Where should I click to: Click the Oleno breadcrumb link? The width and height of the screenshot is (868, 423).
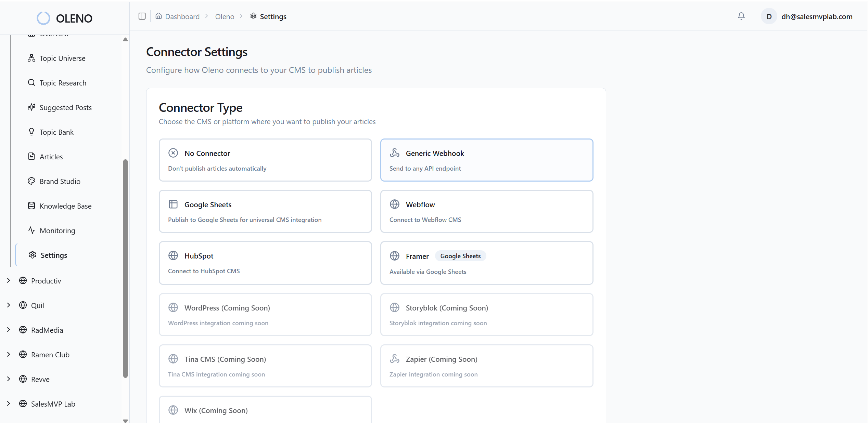click(225, 16)
